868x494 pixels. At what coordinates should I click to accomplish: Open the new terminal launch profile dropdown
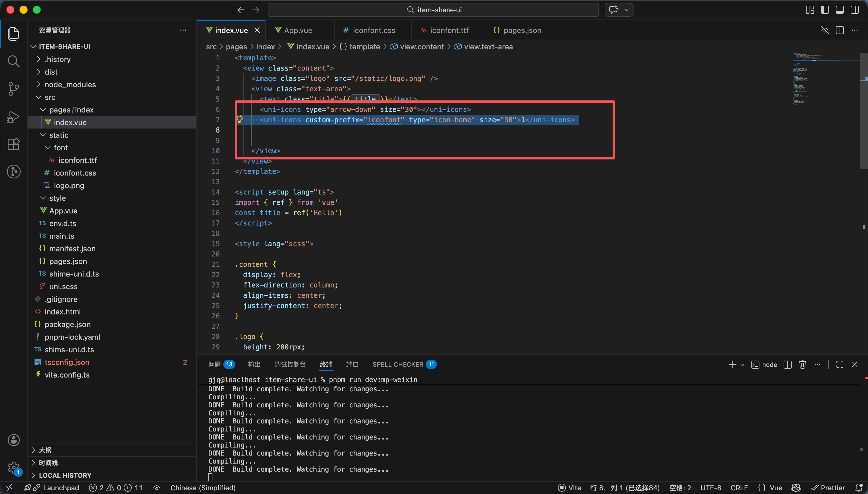pos(742,364)
